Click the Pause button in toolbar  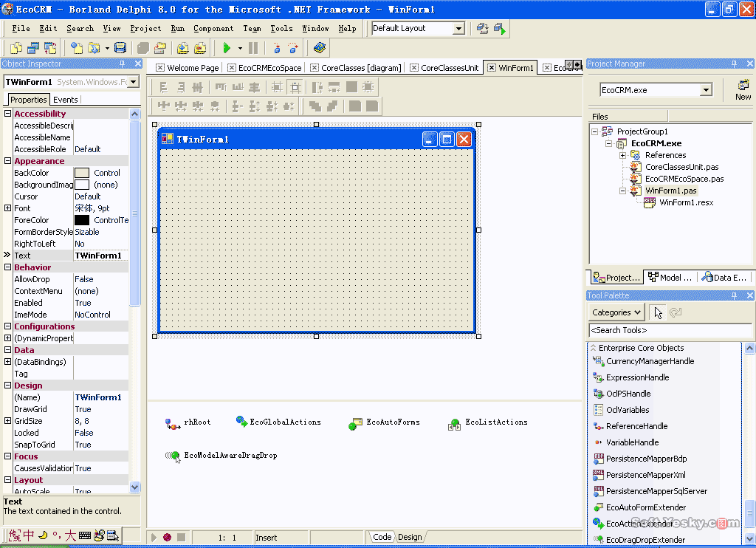point(253,48)
